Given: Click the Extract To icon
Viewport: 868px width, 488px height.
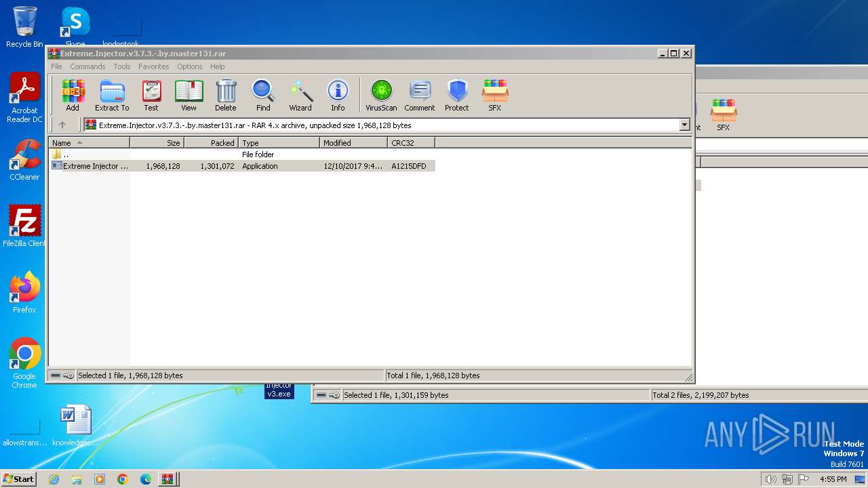Looking at the screenshot, I should 112,96.
